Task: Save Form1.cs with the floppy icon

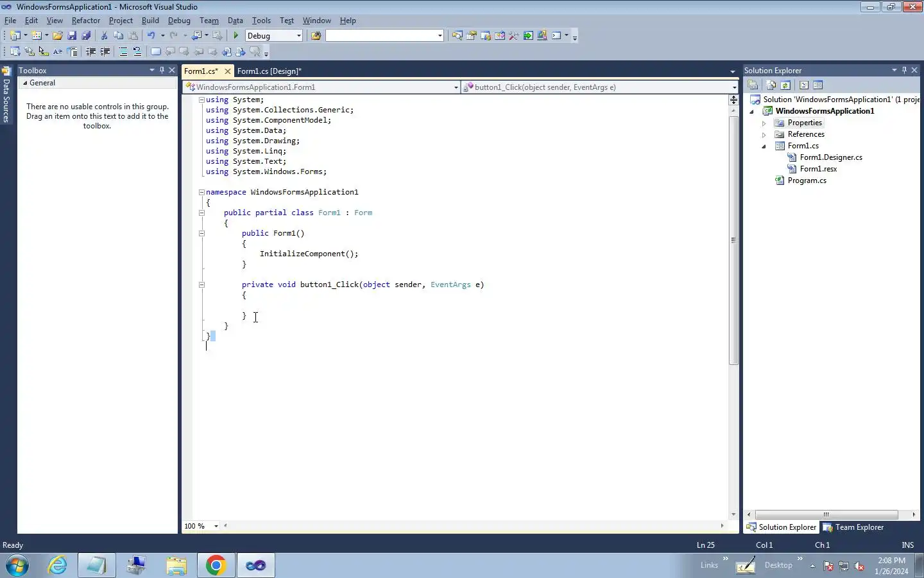Action: pos(72,36)
